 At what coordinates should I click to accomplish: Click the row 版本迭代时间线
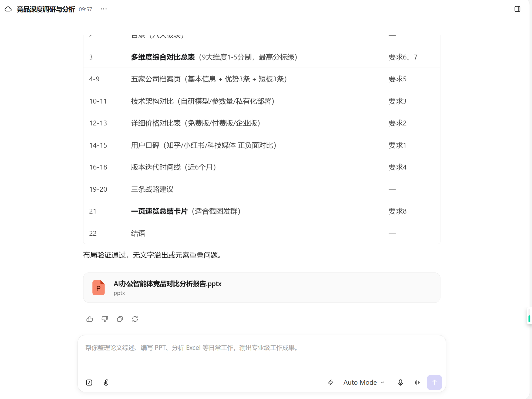(x=262, y=167)
